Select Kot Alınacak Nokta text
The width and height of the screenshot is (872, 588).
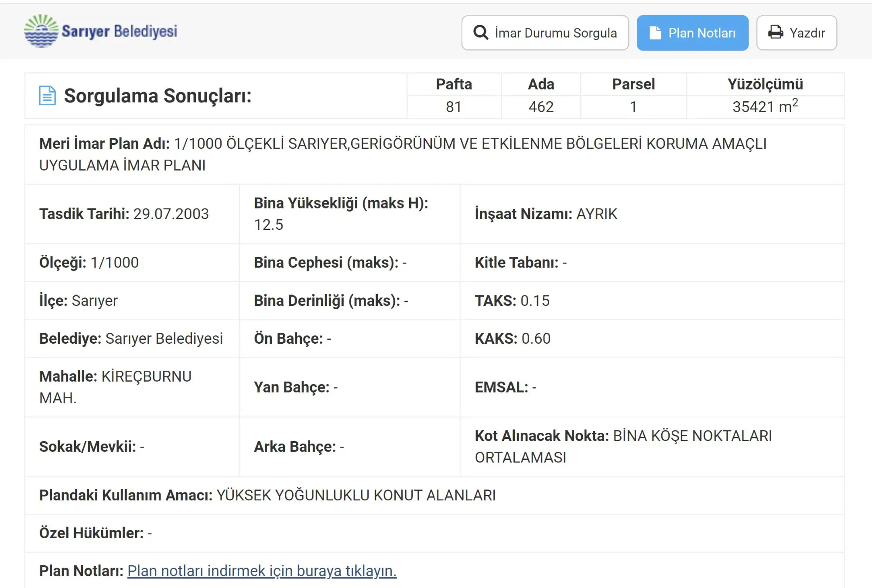pyautogui.click(x=623, y=447)
